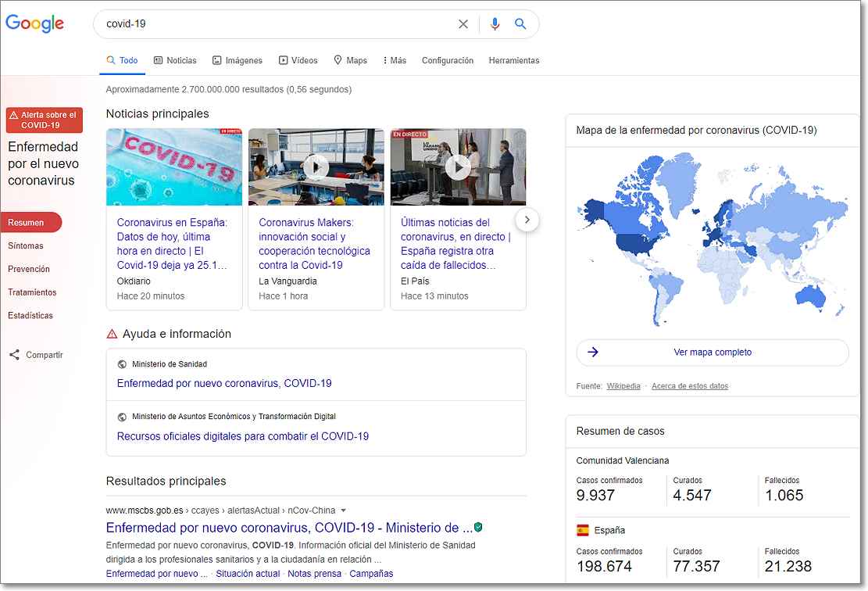Select the Todo tab

tap(123, 60)
